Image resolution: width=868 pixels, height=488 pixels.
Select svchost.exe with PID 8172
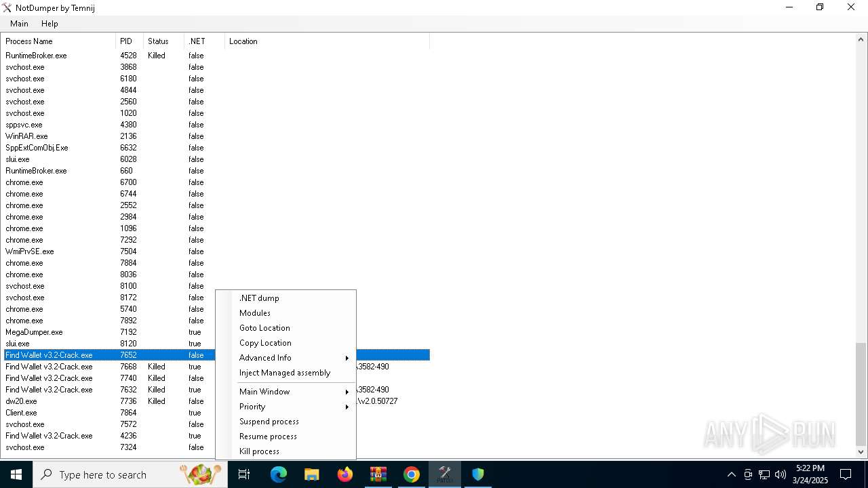(x=216, y=298)
